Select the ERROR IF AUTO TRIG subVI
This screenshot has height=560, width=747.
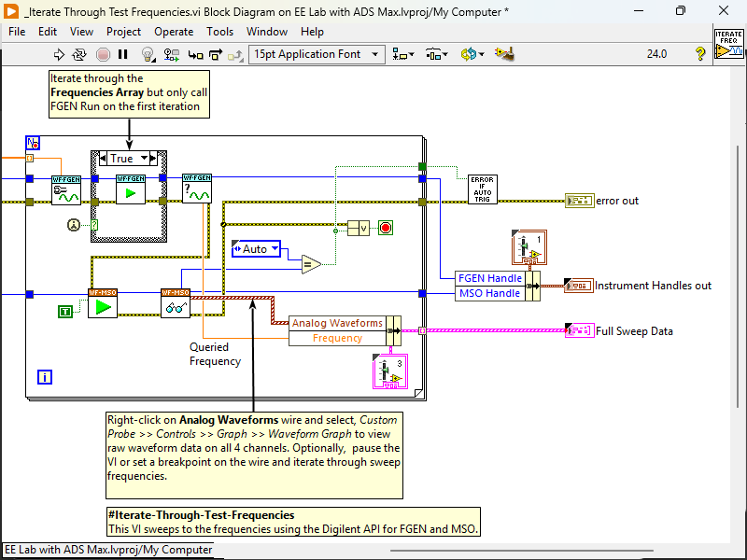tap(483, 189)
